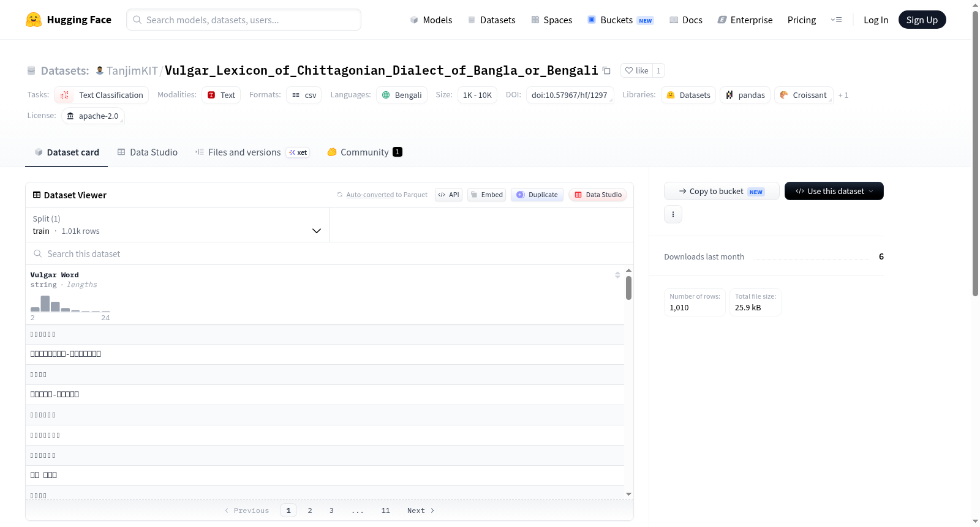The width and height of the screenshot is (980, 527).
Task: Go to the Datasets menu item
Action: point(492,20)
